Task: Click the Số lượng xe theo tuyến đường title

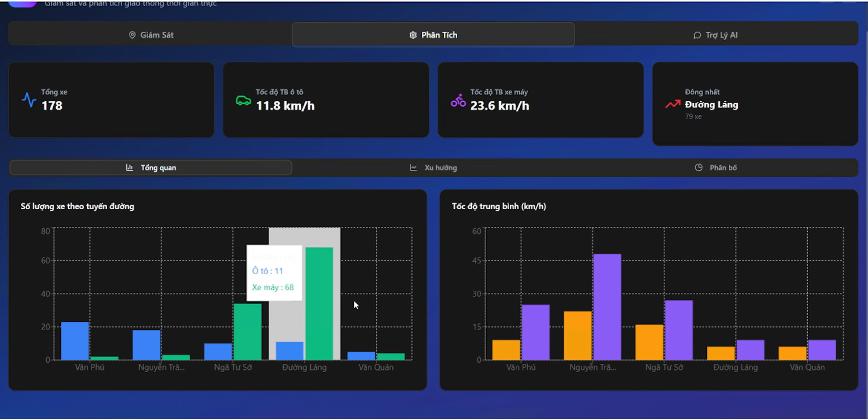Action: (x=77, y=207)
